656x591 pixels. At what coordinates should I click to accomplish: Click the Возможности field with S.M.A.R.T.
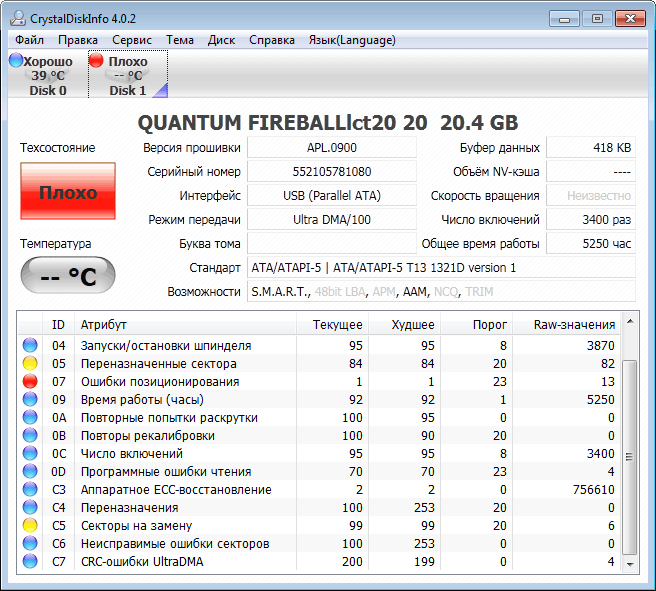441,291
